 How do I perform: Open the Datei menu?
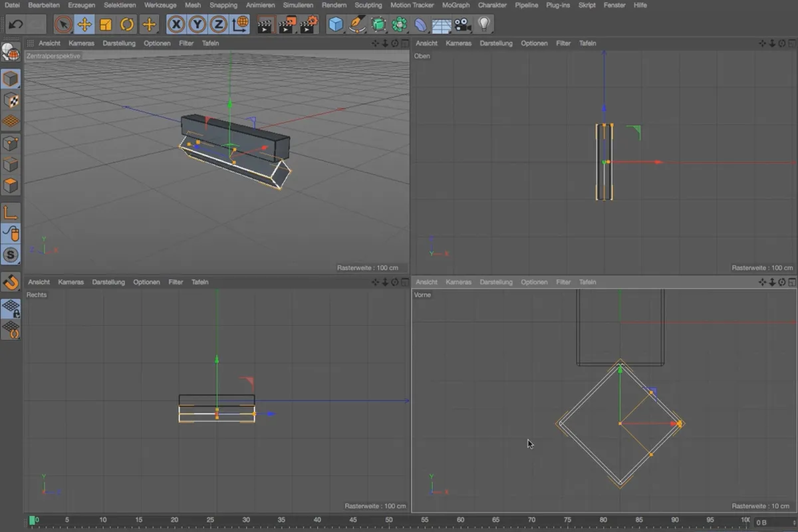(x=11, y=5)
